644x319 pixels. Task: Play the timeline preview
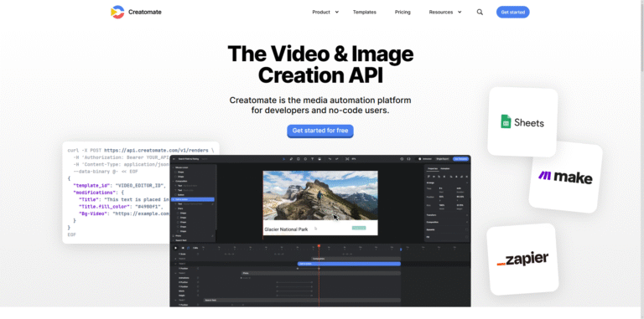pyautogui.click(x=175, y=248)
